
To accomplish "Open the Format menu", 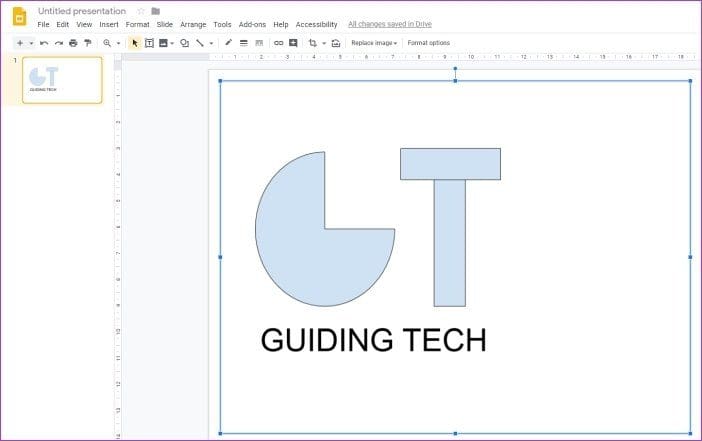I will [137, 25].
